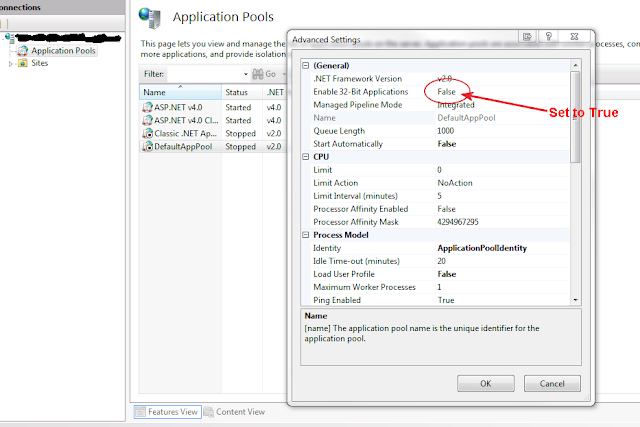Click the Sites folder icon in tree
Screen dimensions: 640x427
pos(23,63)
